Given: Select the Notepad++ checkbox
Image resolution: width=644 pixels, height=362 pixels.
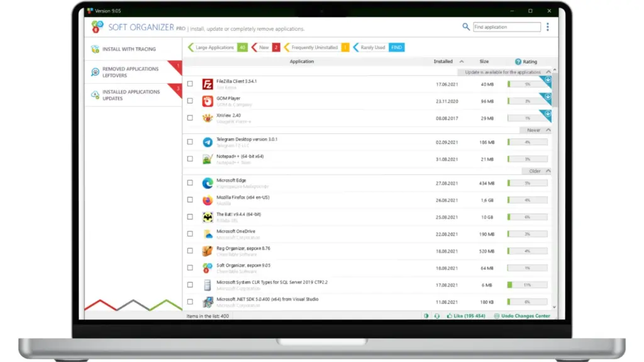Looking at the screenshot, I should coord(190,159).
